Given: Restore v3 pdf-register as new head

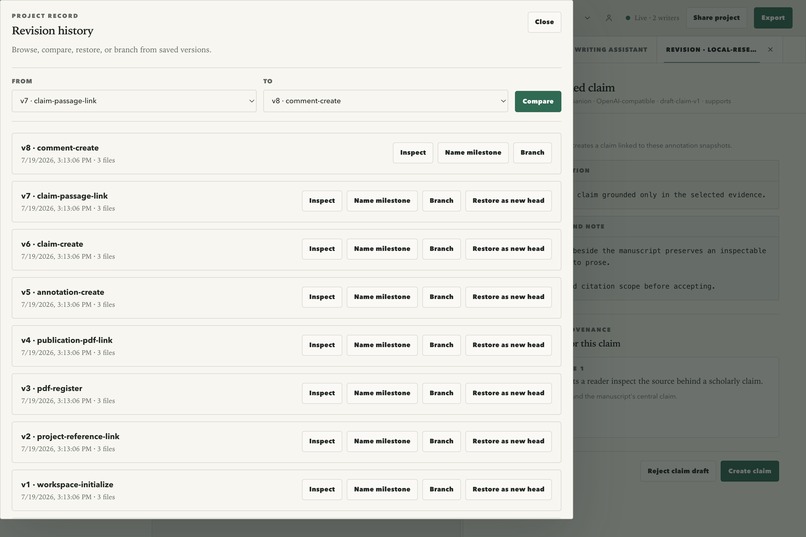Looking at the screenshot, I should click(508, 393).
